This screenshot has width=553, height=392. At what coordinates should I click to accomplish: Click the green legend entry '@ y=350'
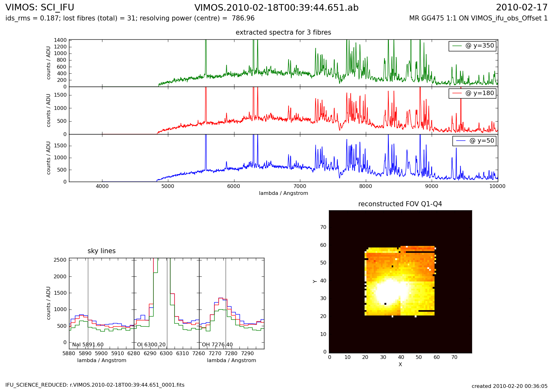coord(472,46)
